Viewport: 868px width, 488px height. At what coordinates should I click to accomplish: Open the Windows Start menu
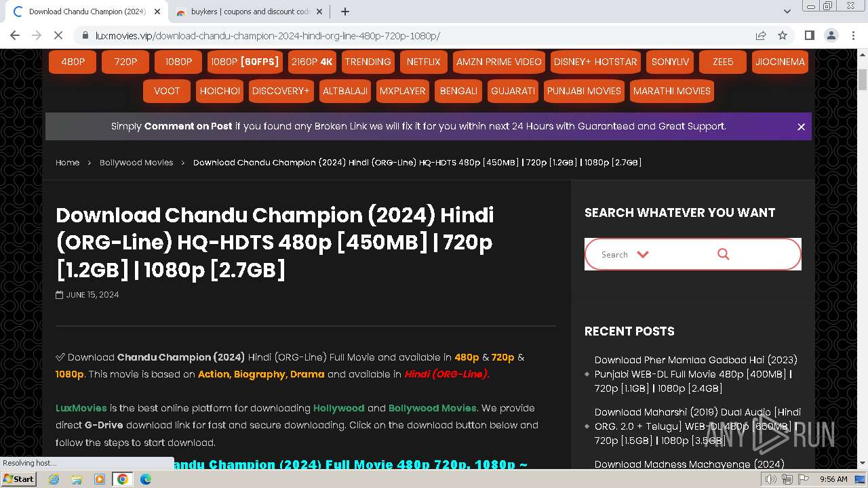point(18,479)
